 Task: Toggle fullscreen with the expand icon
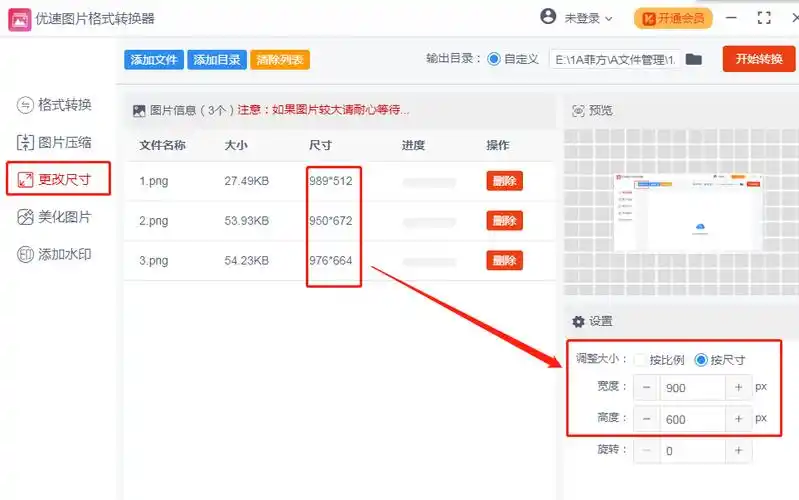tap(764, 18)
